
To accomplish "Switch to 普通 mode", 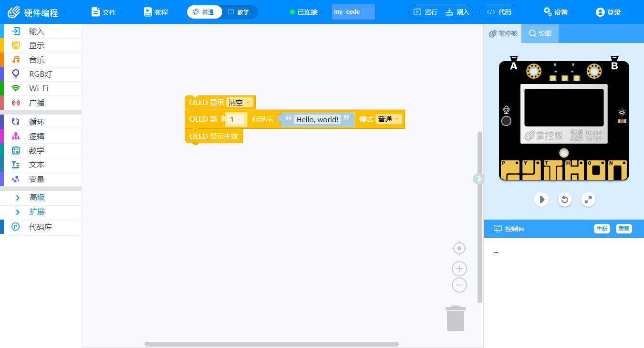I will (204, 12).
